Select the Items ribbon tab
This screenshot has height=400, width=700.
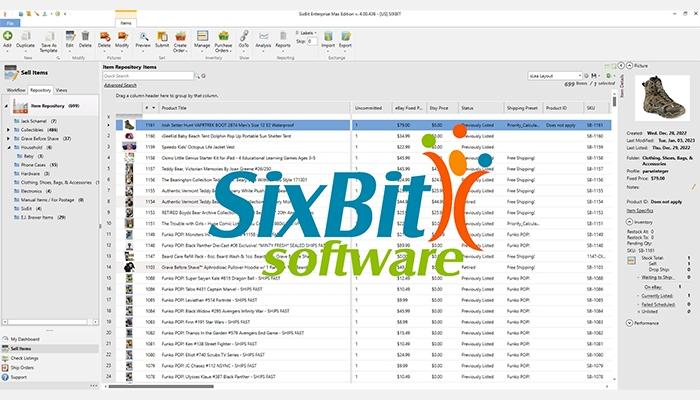pos(126,22)
